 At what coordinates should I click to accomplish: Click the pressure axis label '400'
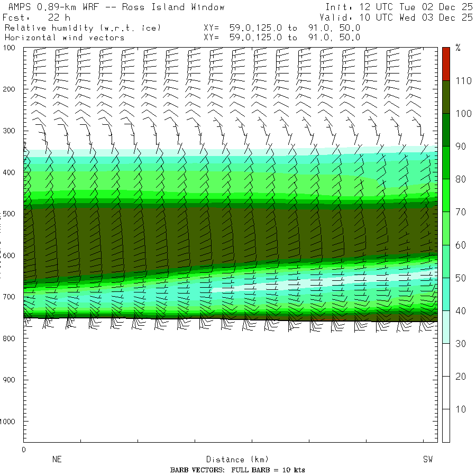9,172
